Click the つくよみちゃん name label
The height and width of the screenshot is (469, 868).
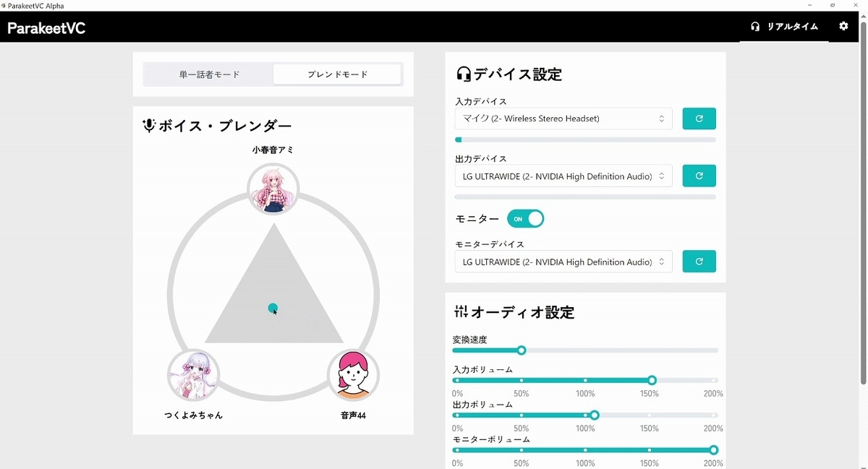coord(193,416)
